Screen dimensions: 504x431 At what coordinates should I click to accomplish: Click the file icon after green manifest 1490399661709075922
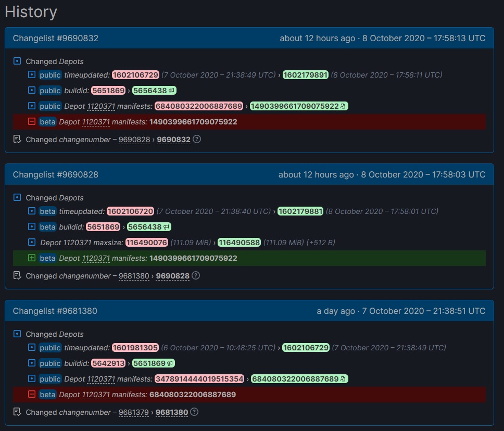[x=343, y=106]
